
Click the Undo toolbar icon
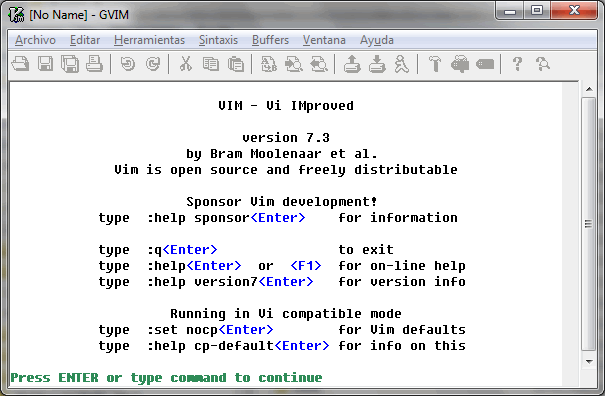[128, 64]
